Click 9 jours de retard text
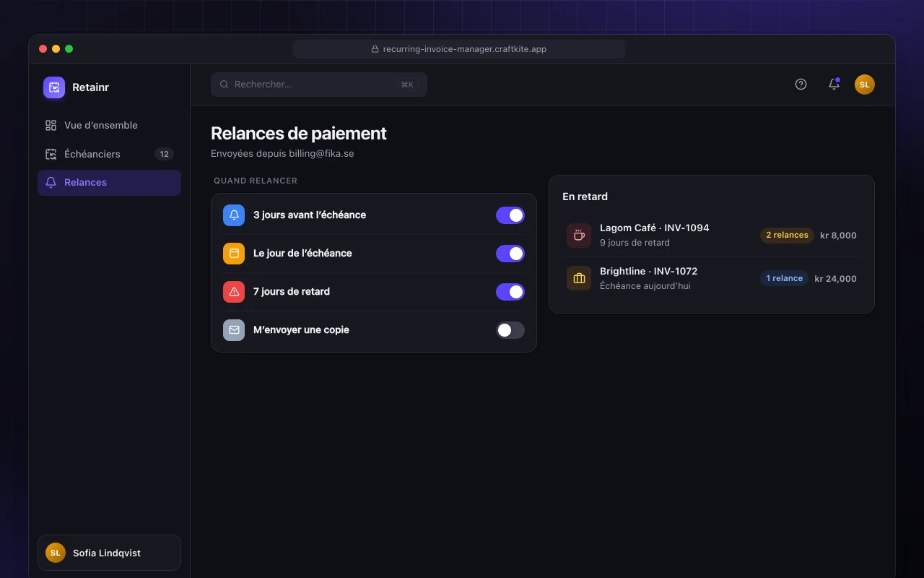 coord(635,243)
